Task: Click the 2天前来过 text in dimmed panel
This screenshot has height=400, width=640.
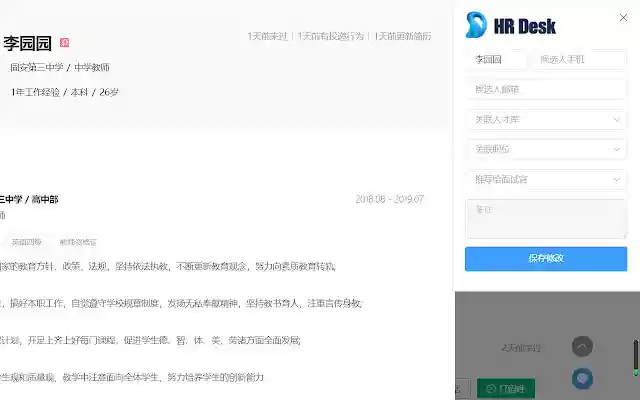Action: (x=521, y=348)
